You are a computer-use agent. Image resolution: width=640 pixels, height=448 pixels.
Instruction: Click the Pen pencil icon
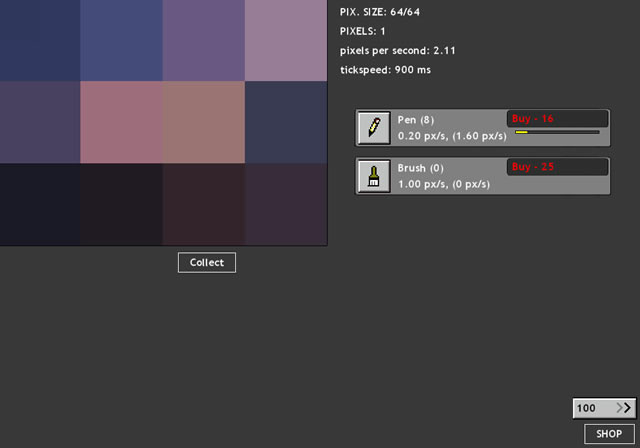click(374, 128)
